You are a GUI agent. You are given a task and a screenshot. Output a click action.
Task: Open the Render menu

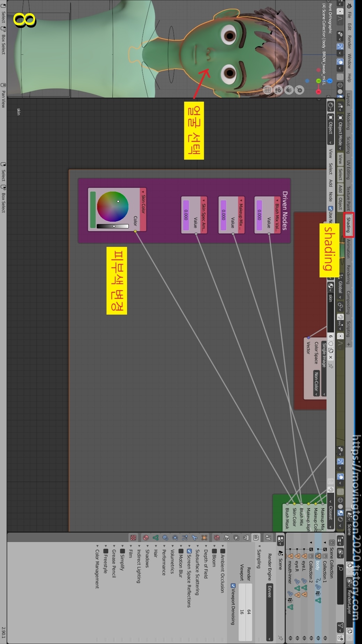click(x=349, y=42)
